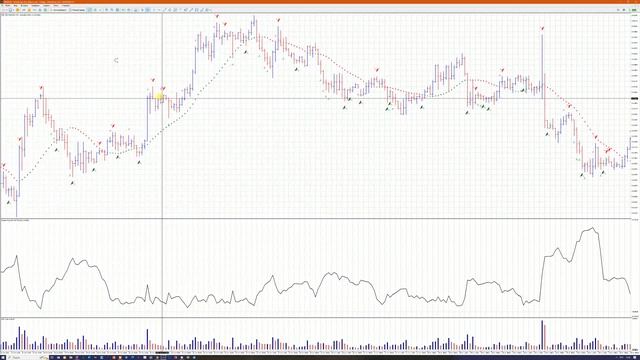Open the File menu in the menu bar
The width and height of the screenshot is (640, 360).
click(x=8, y=6)
